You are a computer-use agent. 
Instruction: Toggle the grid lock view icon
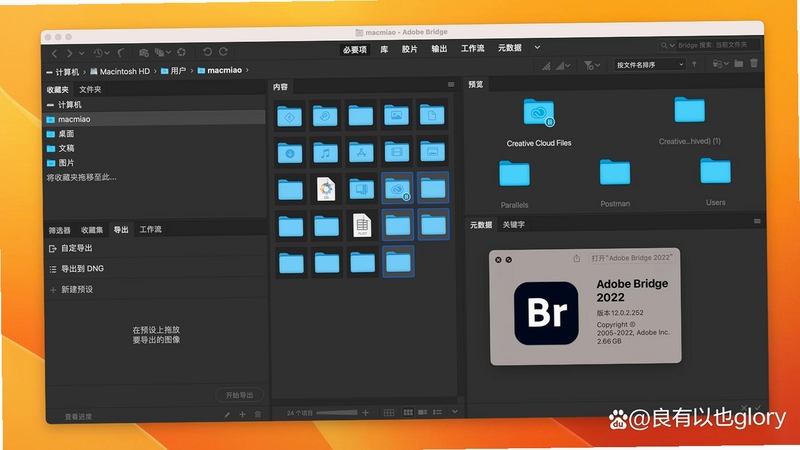tap(389, 413)
